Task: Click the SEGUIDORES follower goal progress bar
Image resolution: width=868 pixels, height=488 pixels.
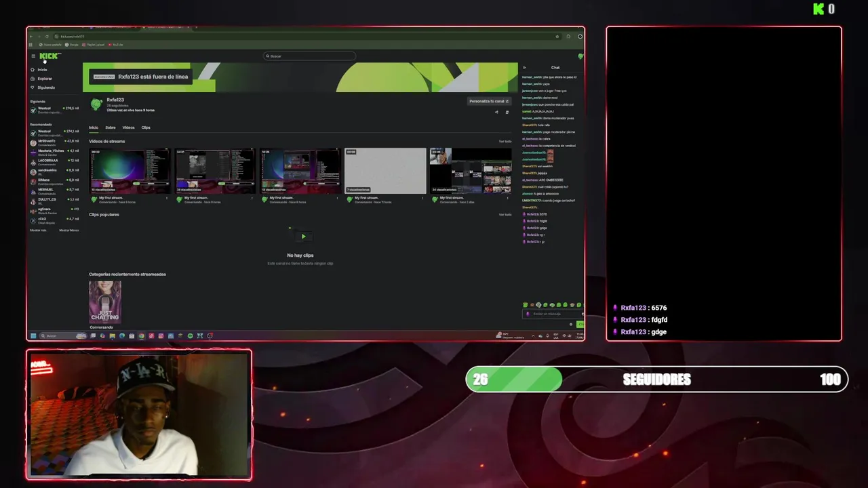Action: click(x=656, y=380)
